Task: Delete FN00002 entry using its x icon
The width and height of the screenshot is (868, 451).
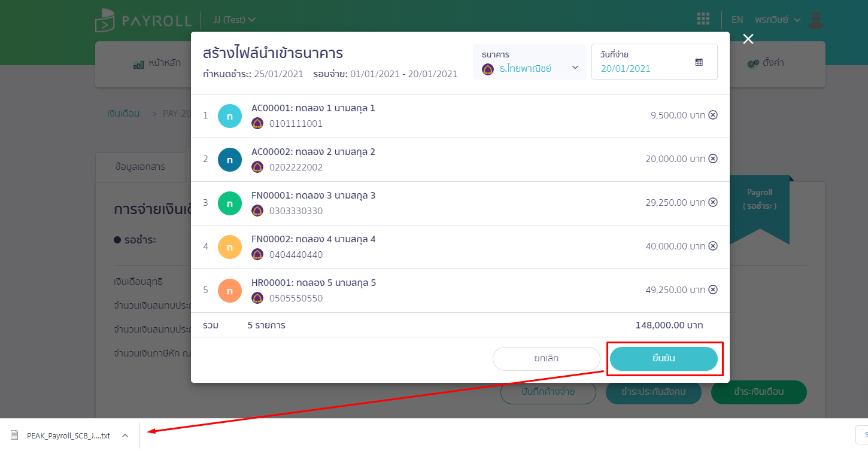Action: 712,246
